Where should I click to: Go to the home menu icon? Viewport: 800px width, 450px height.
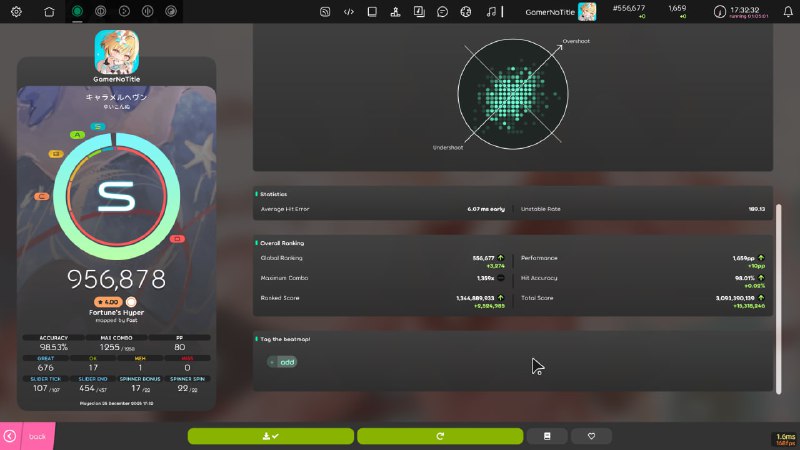(51, 12)
